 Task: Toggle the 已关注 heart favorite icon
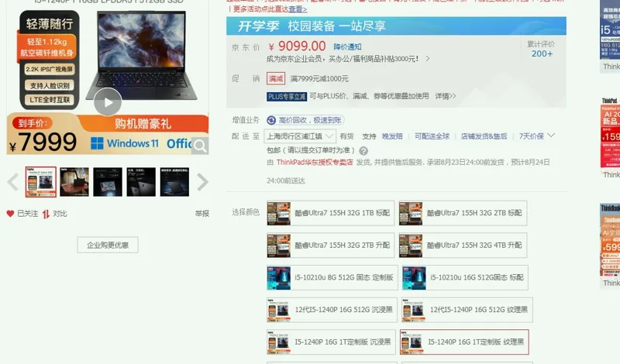10,214
